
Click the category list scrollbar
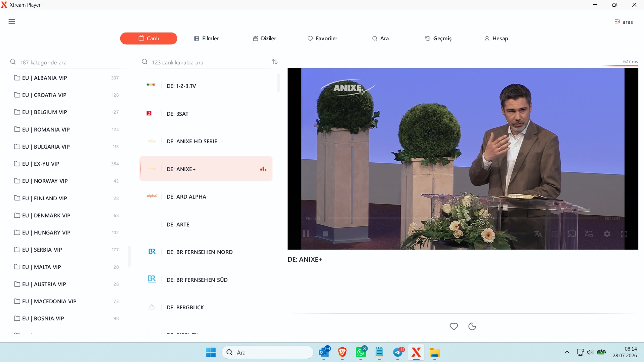[129, 256]
